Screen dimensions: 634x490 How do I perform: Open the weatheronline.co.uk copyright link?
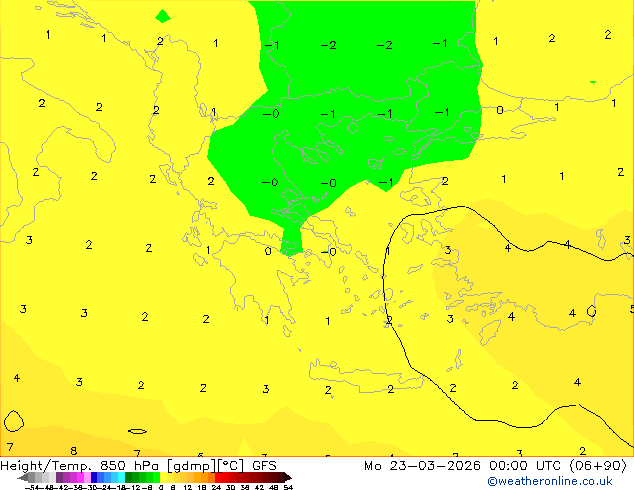(x=550, y=481)
